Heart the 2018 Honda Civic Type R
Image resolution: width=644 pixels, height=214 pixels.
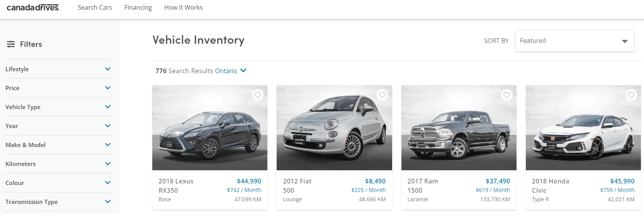coord(631,95)
